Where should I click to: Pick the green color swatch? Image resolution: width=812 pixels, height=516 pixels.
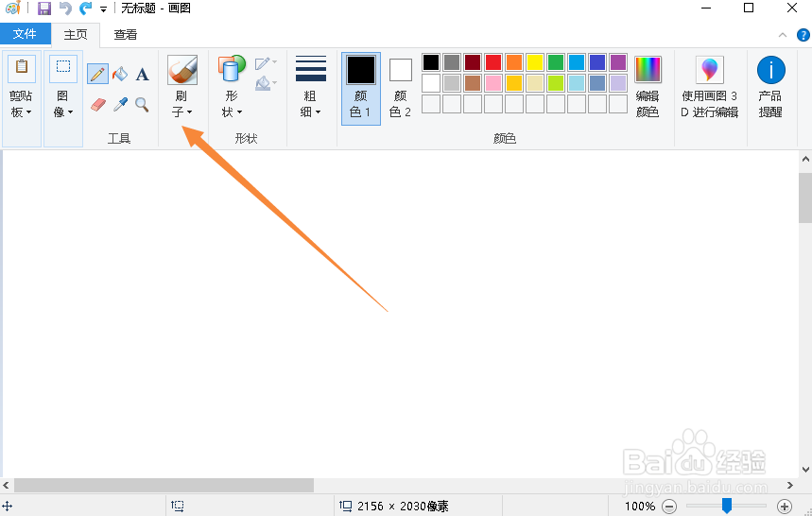556,62
